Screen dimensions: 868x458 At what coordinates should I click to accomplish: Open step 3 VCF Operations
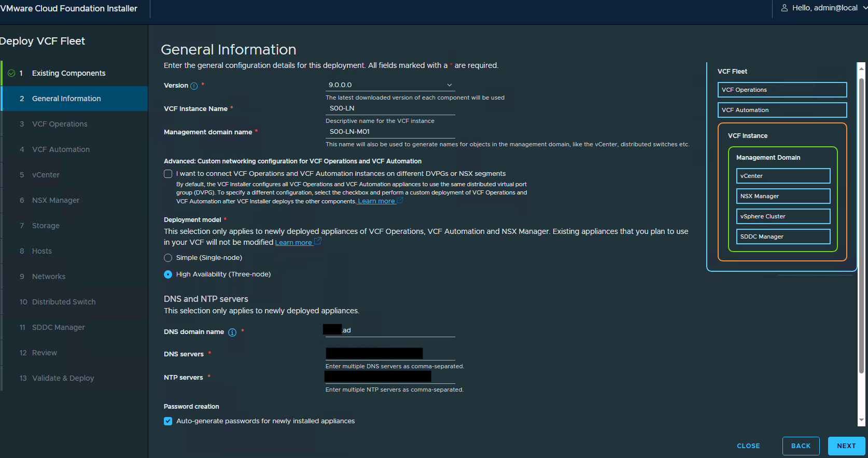74,124
